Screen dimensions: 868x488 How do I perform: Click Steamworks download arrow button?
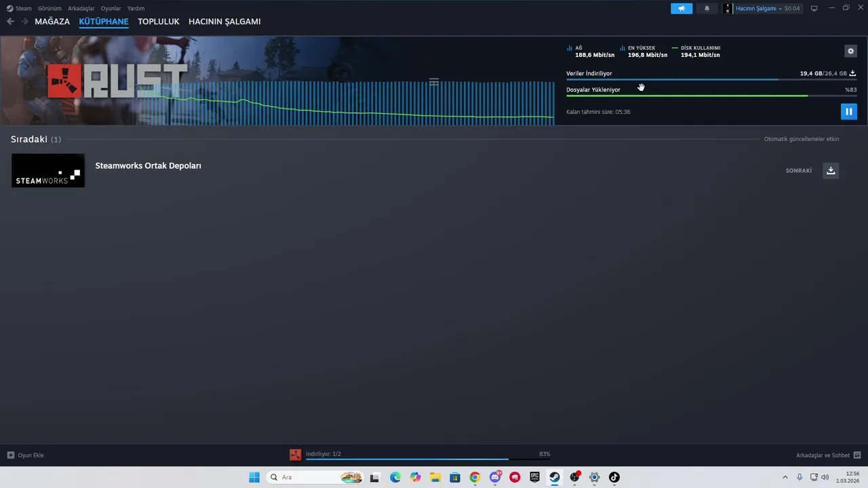click(x=831, y=171)
